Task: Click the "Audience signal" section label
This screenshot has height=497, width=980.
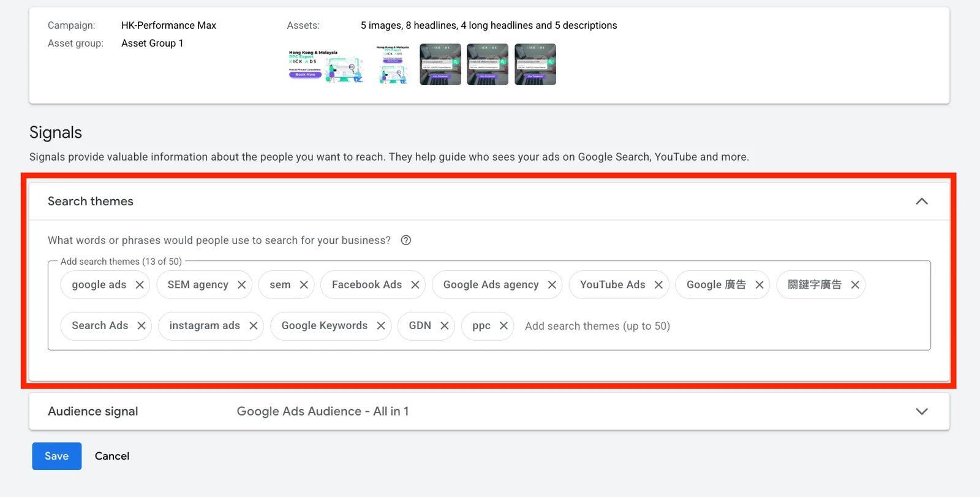Action: click(93, 412)
